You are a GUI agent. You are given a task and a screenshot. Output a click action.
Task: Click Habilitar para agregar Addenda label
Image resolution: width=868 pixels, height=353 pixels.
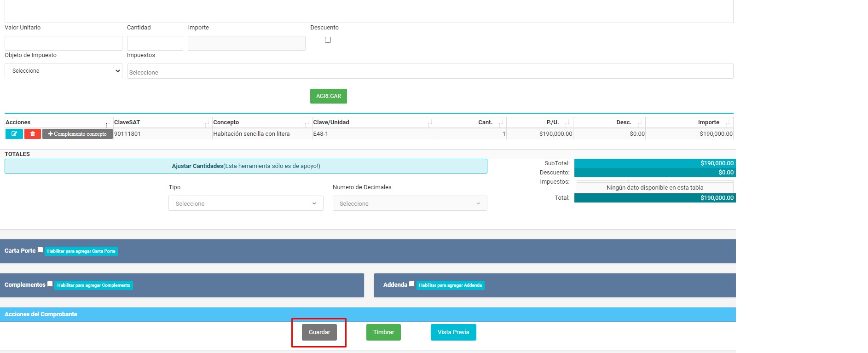(x=451, y=285)
